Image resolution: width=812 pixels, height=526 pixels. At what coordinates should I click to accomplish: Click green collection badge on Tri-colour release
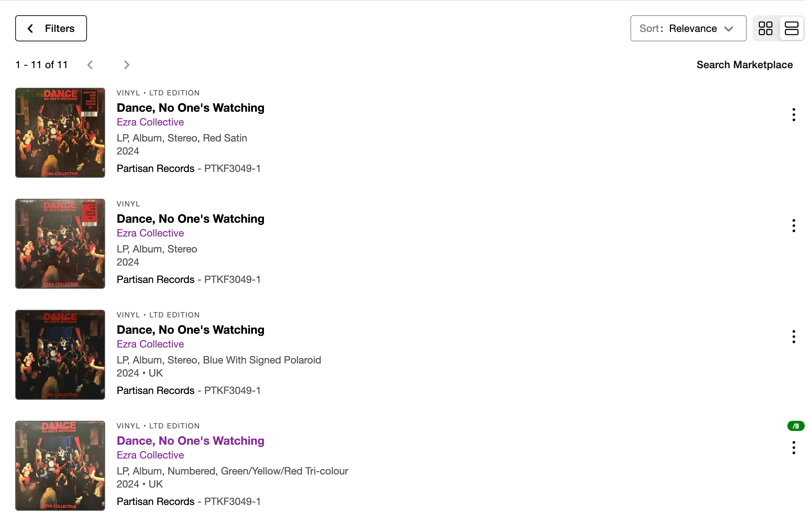[796, 426]
